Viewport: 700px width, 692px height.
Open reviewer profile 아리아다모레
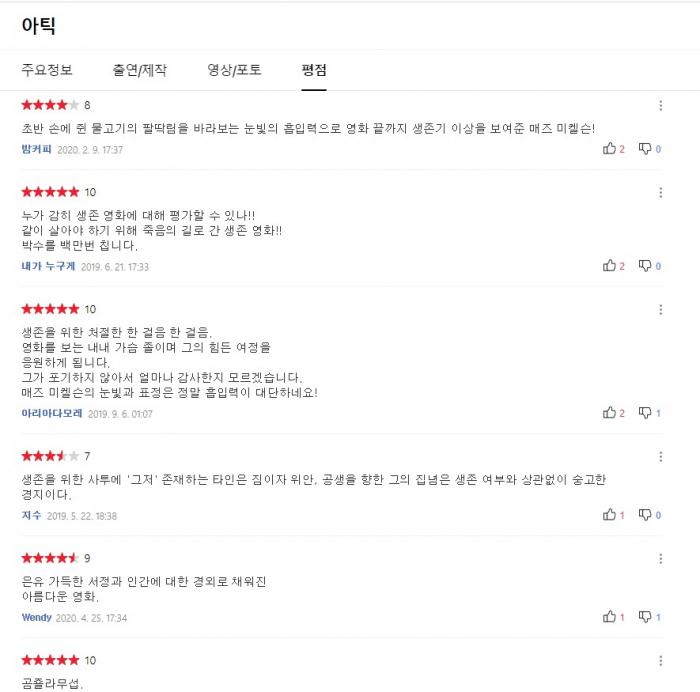pos(52,413)
